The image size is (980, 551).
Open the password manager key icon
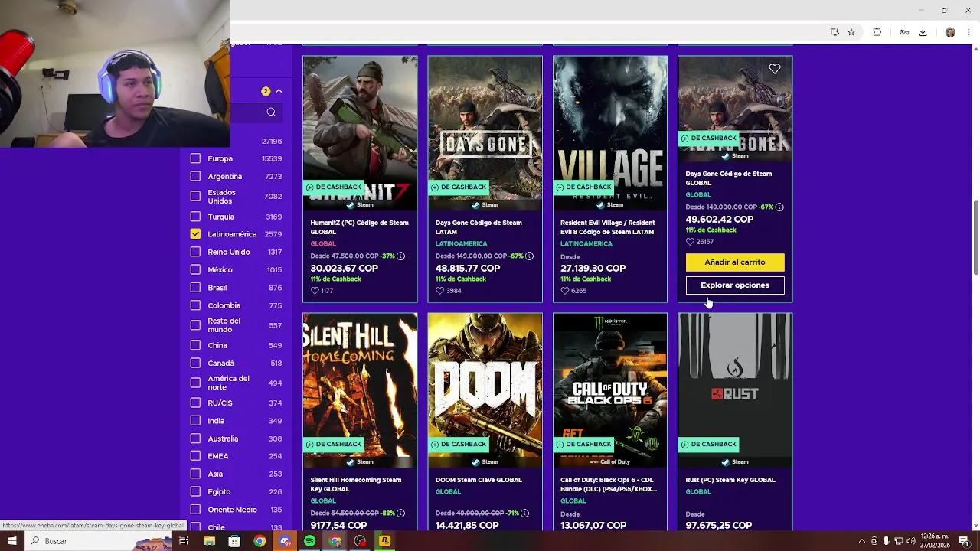pyautogui.click(x=904, y=32)
